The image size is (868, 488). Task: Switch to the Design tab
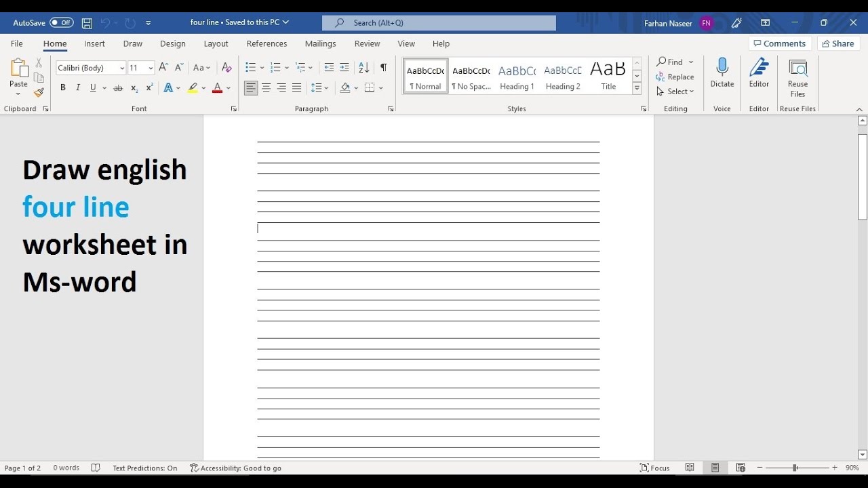coord(173,43)
